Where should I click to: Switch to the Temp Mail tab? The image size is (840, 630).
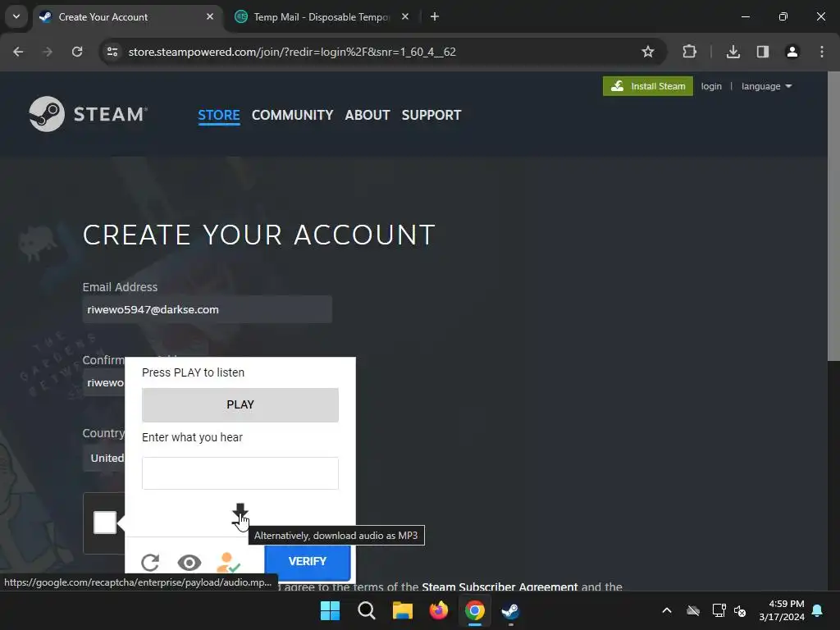pyautogui.click(x=321, y=17)
